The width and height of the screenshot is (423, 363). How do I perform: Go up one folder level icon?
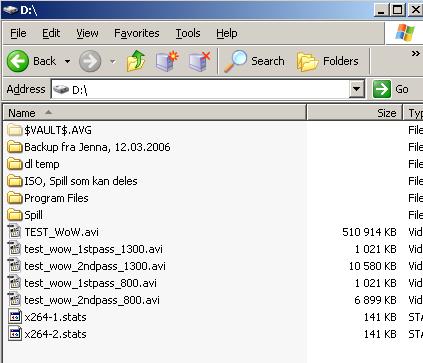pos(136,61)
